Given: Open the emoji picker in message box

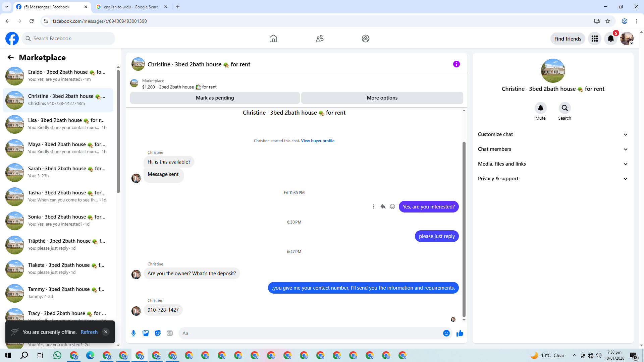Looking at the screenshot, I should [x=446, y=333].
